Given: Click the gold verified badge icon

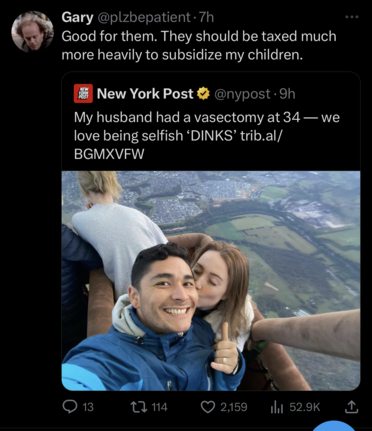Looking at the screenshot, I should [203, 94].
